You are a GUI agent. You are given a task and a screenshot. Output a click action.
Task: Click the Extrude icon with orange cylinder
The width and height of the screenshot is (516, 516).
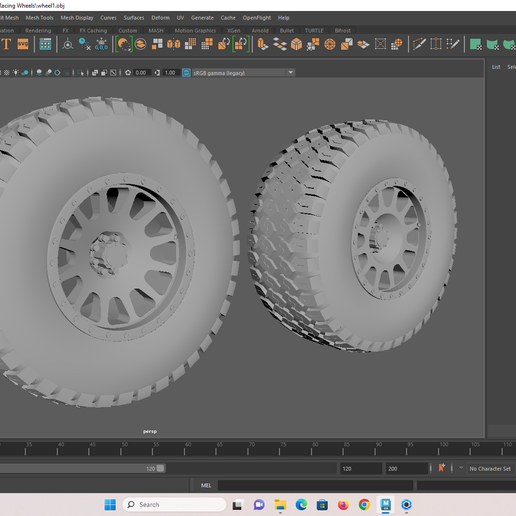coord(263,44)
